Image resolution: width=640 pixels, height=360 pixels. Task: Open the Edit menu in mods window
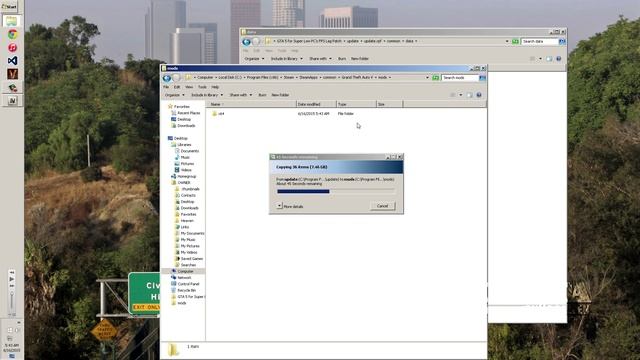click(177, 87)
